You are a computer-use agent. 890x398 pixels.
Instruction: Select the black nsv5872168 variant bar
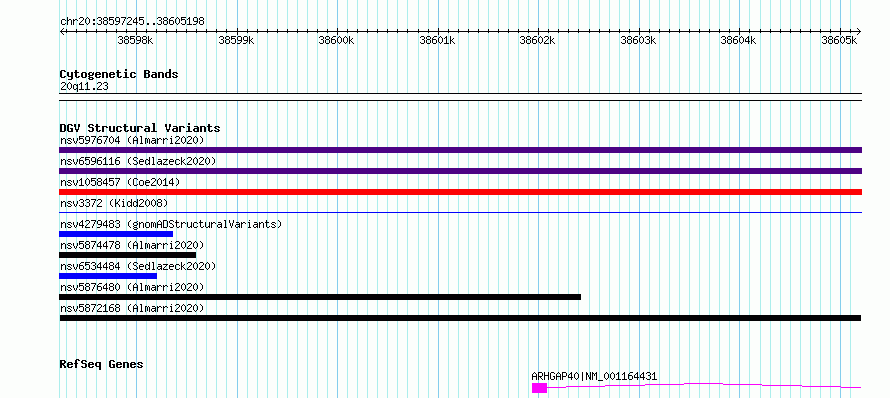click(x=460, y=318)
